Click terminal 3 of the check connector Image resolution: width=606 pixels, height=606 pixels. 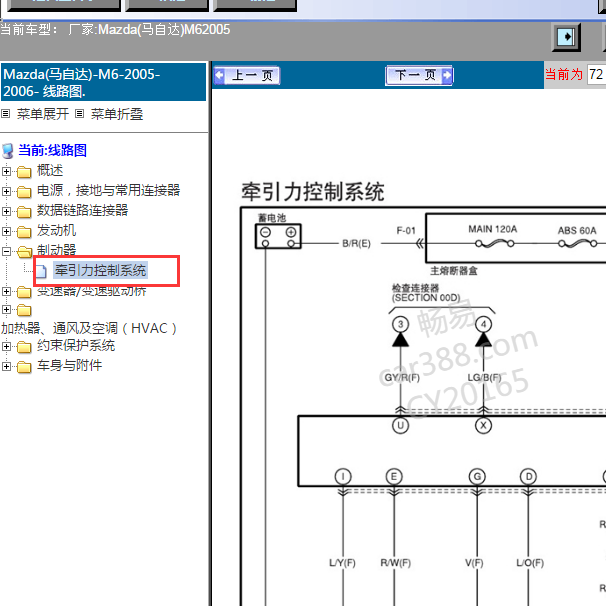[x=400, y=324]
